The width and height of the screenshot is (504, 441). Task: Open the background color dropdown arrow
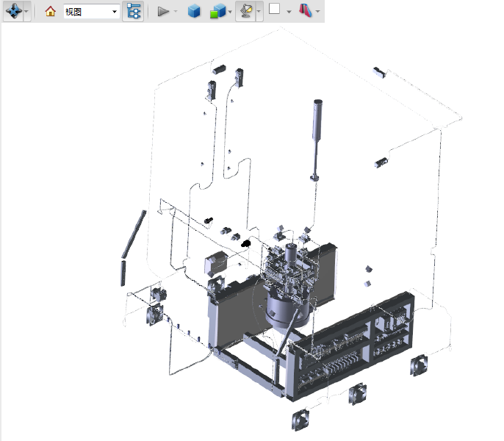pos(289,12)
